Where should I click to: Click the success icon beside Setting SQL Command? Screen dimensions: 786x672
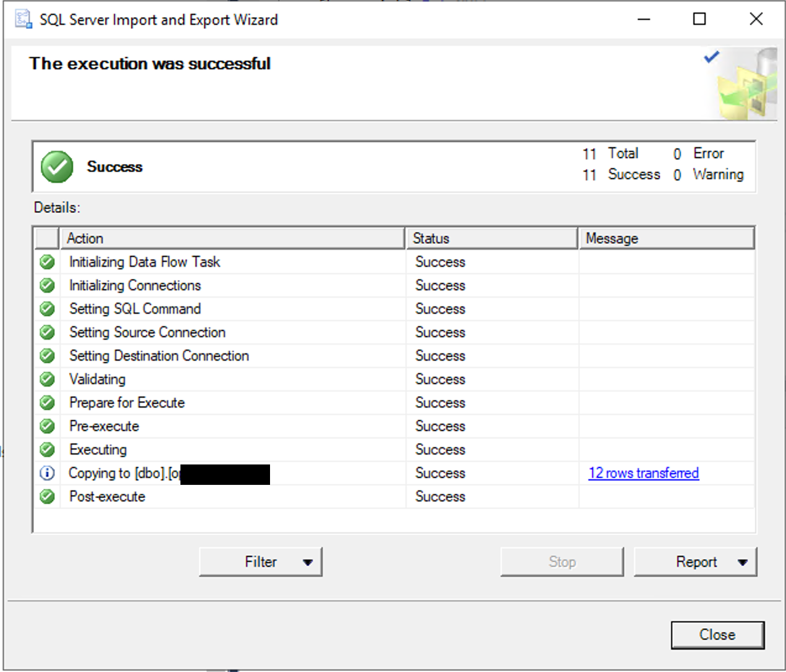[x=47, y=308]
